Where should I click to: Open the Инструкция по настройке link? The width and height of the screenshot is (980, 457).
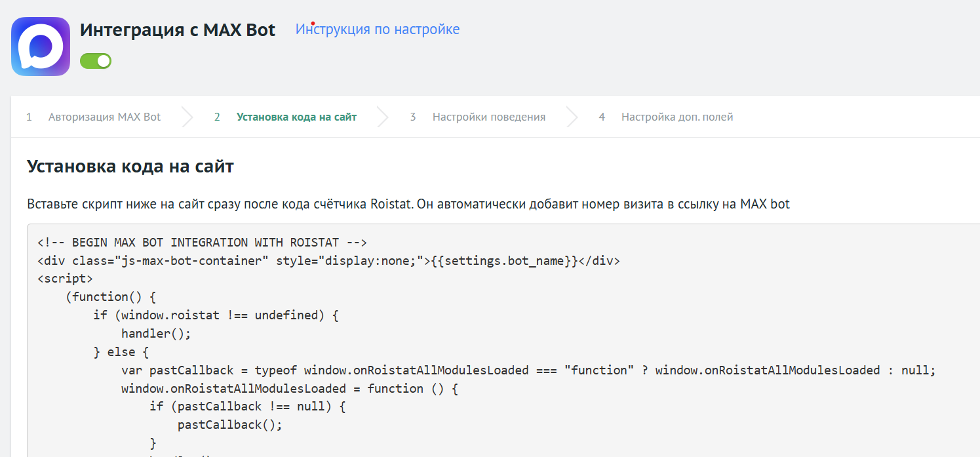(377, 30)
